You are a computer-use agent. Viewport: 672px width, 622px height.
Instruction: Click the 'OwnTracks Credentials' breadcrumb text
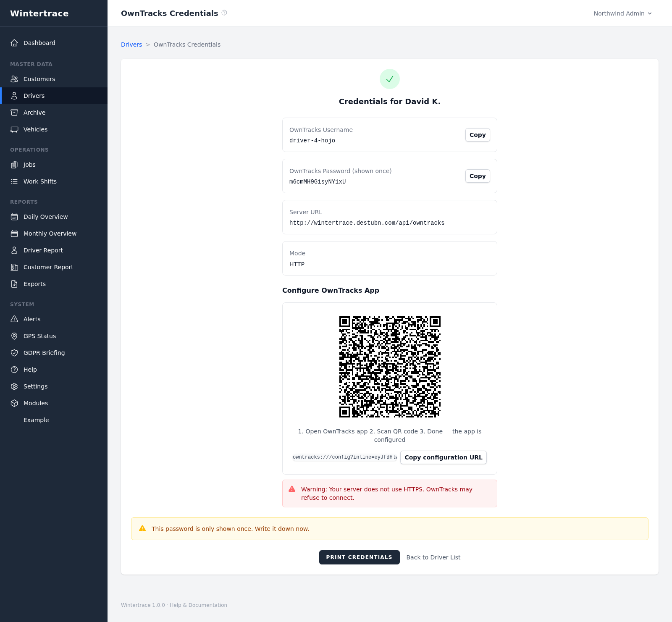click(x=187, y=45)
